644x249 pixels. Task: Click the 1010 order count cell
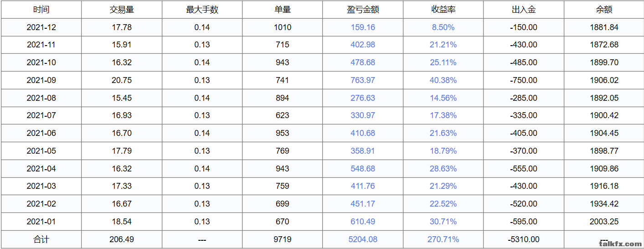pos(283,27)
